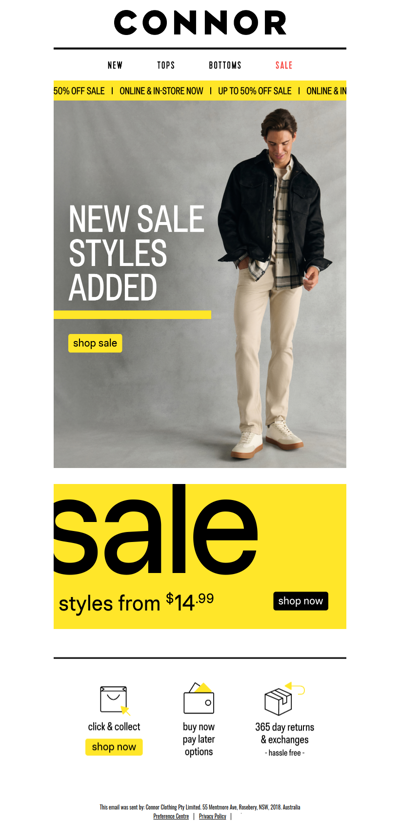Click the returns box icon

285,699
